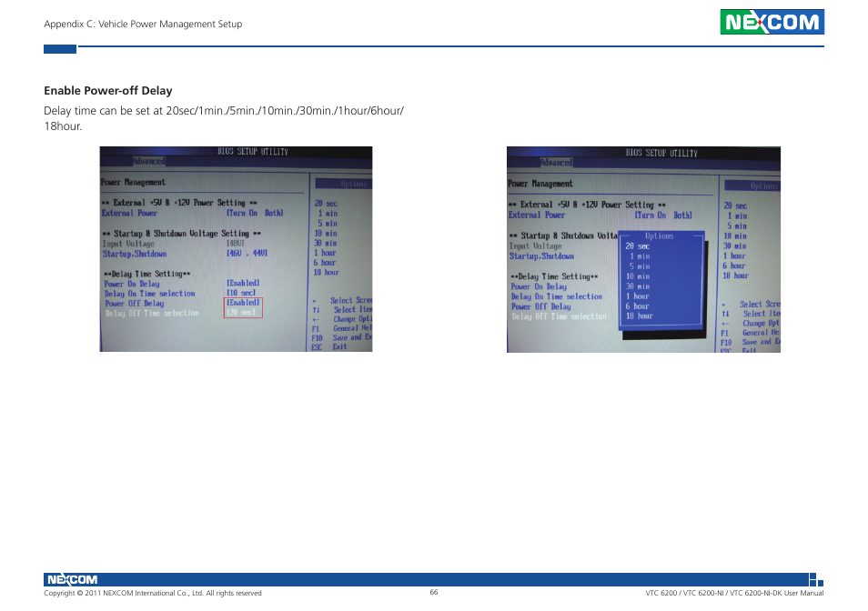Screen dimensions: 868x611
Task: Choose 1 min in the blue Options popup
Action: (x=640, y=256)
